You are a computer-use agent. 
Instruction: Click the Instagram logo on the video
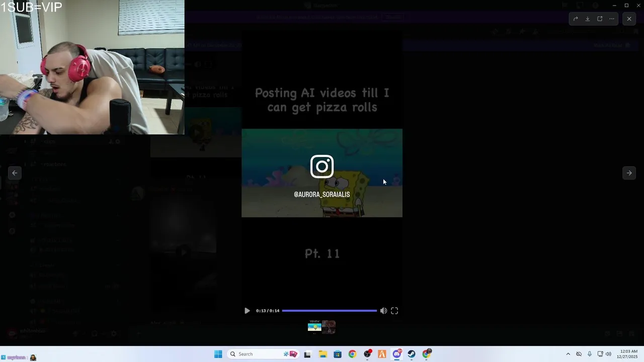[x=322, y=166]
